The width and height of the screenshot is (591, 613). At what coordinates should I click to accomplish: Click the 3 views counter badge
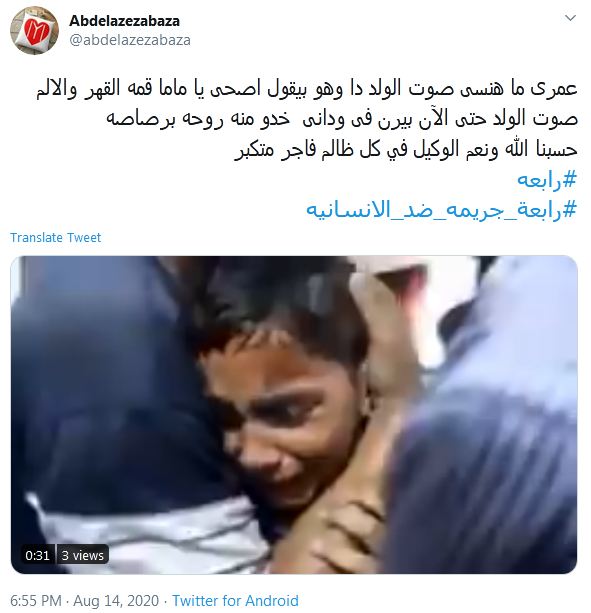coord(82,555)
